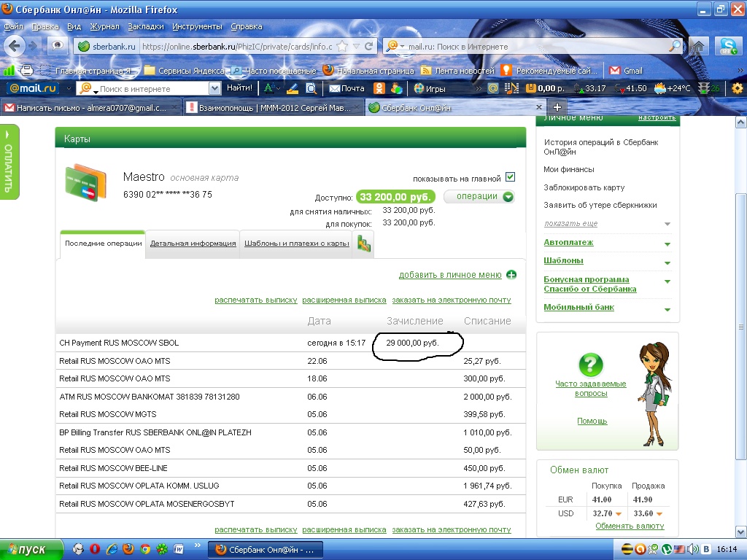Launch Google Chrome from quick launch
The image size is (747, 560).
point(145,549)
